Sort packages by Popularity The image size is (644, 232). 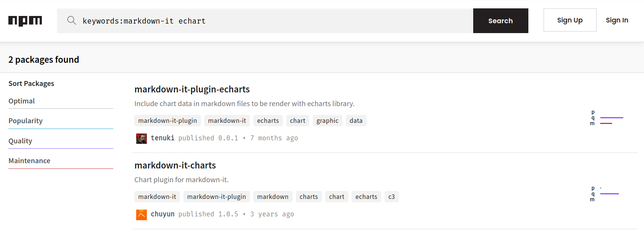[x=25, y=121]
